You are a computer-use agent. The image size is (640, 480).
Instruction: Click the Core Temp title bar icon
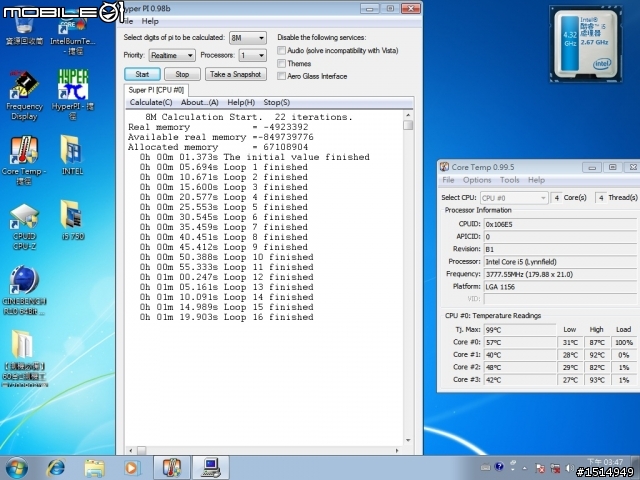pos(444,167)
